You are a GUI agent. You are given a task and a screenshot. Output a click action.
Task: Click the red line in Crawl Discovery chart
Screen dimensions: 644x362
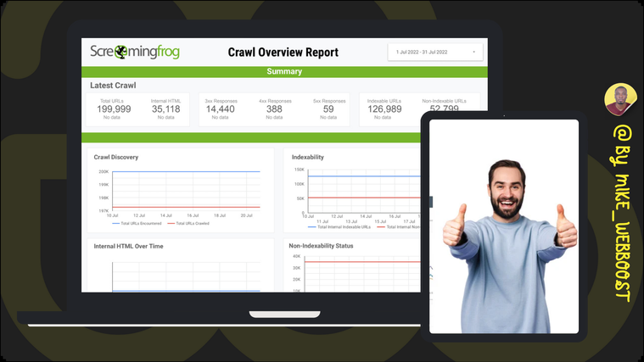[x=186, y=207]
